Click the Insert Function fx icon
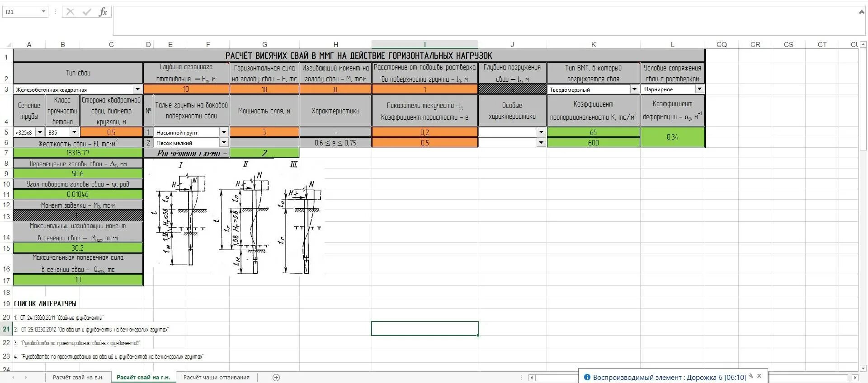This screenshot has height=383, width=868. click(103, 12)
